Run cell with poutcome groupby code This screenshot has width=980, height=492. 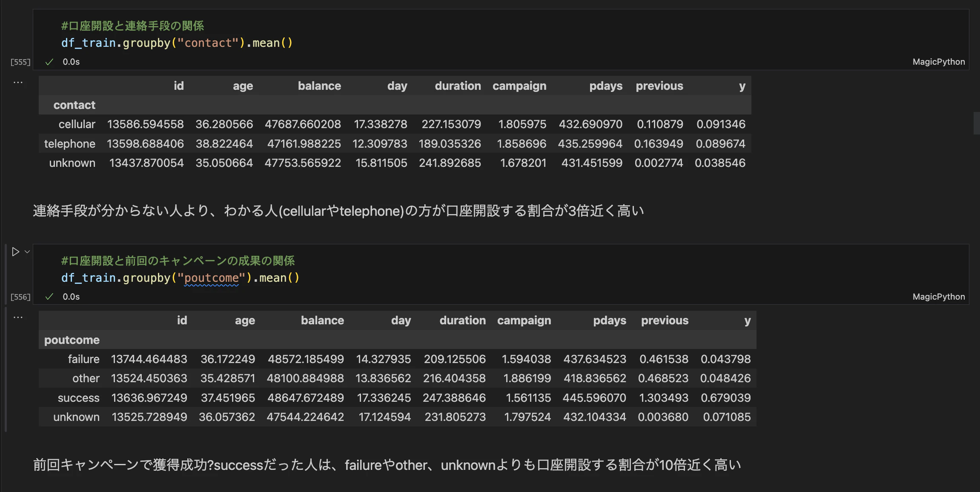tap(16, 252)
